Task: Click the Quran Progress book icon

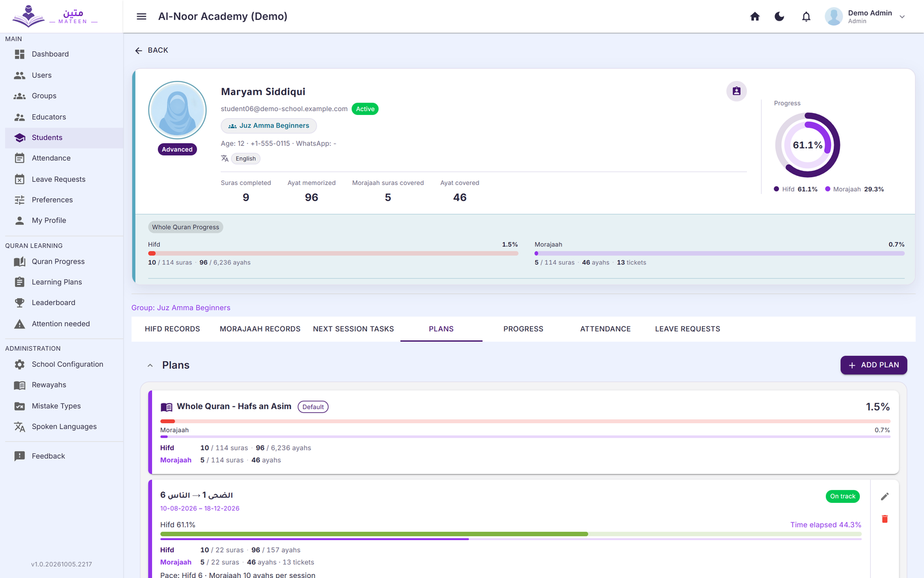Action: (20, 261)
